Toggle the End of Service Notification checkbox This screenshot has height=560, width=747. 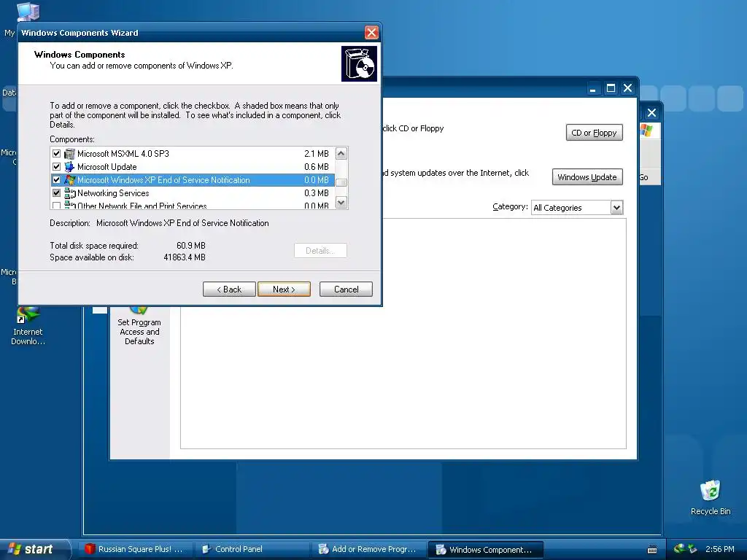coord(56,180)
